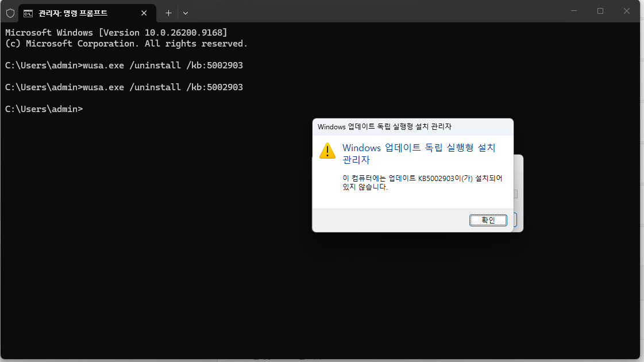Click the blue heading in the dialog

pyautogui.click(x=419, y=153)
